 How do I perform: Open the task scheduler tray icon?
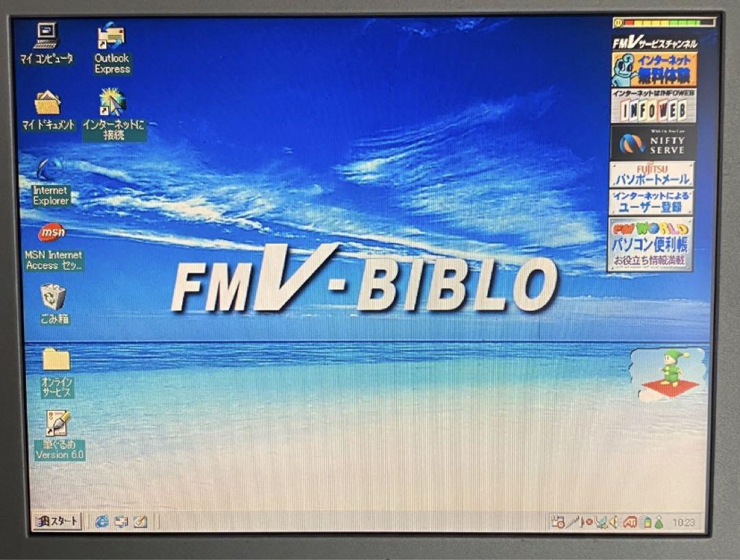pyautogui.click(x=558, y=522)
